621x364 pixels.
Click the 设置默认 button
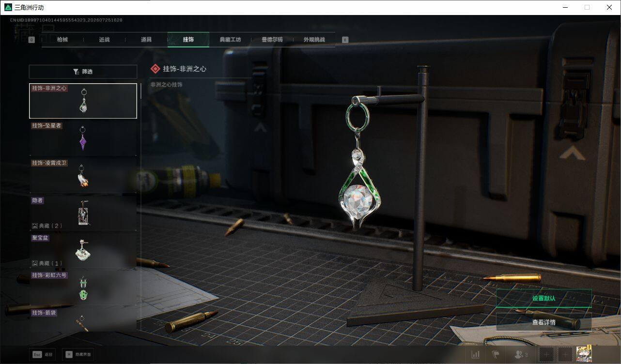[x=543, y=298]
